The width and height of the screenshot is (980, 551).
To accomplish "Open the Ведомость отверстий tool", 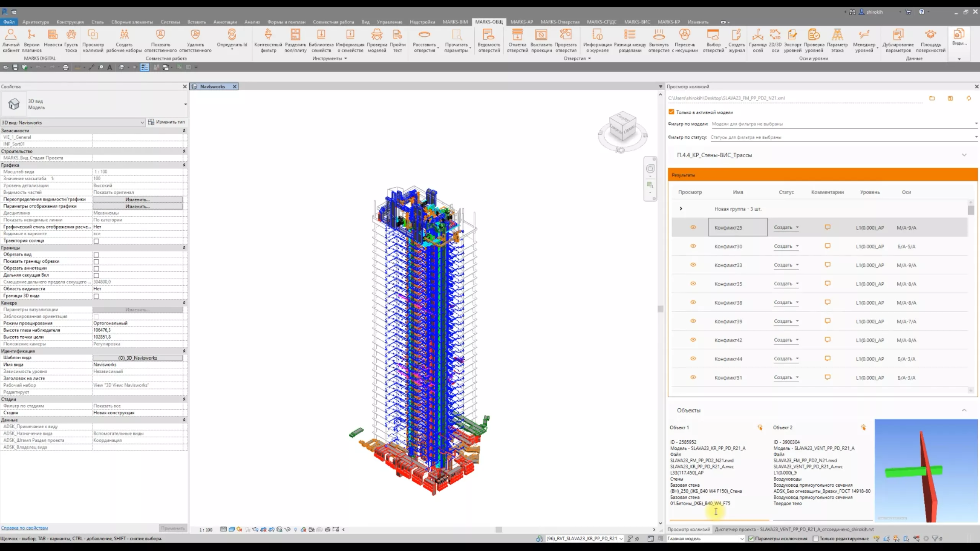I will tap(488, 35).
